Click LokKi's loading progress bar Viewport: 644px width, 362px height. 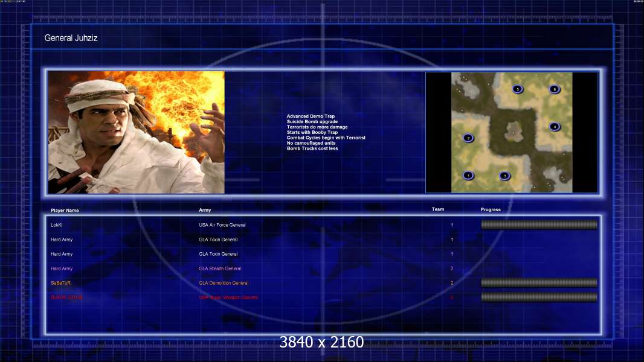tap(539, 224)
